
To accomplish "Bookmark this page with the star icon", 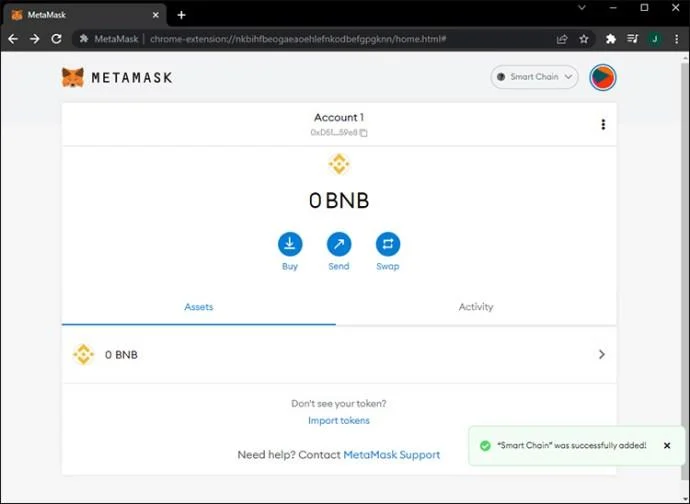I will coord(584,39).
